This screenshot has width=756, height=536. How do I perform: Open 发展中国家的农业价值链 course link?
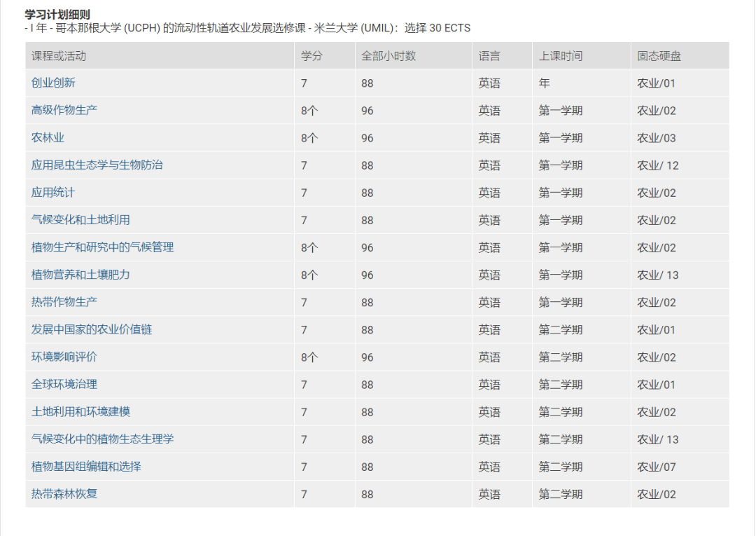click(x=92, y=329)
